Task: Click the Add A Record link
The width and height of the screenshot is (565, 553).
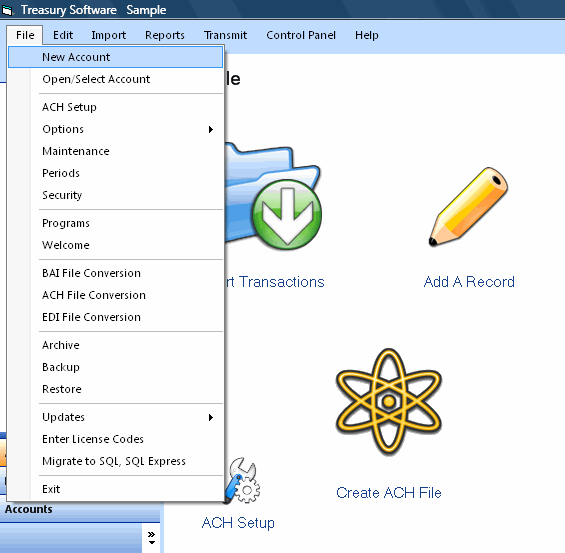Action: click(x=469, y=282)
